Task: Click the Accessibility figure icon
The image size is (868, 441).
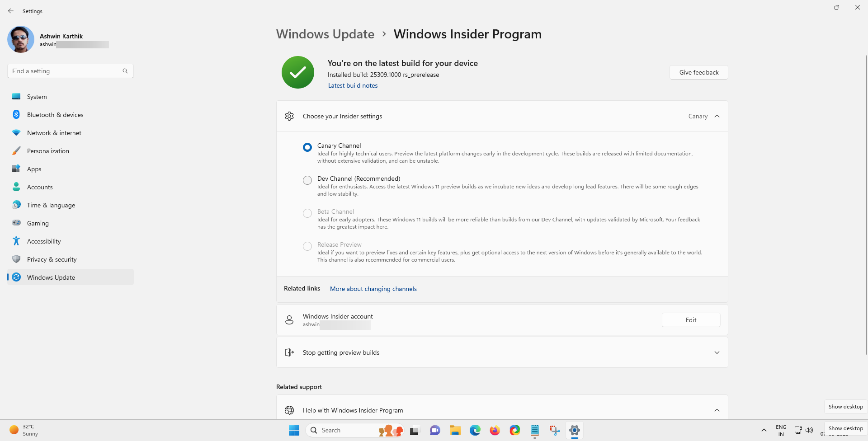Action: coord(16,241)
